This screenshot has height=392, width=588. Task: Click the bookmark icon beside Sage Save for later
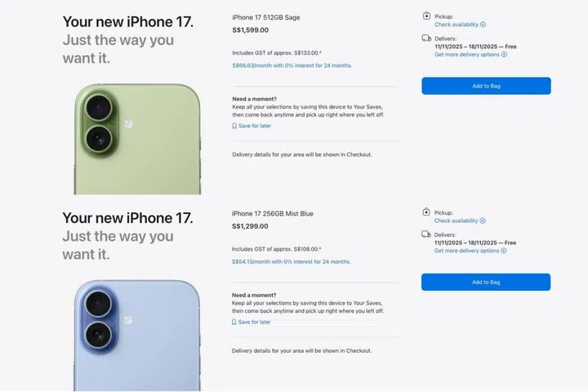234,126
